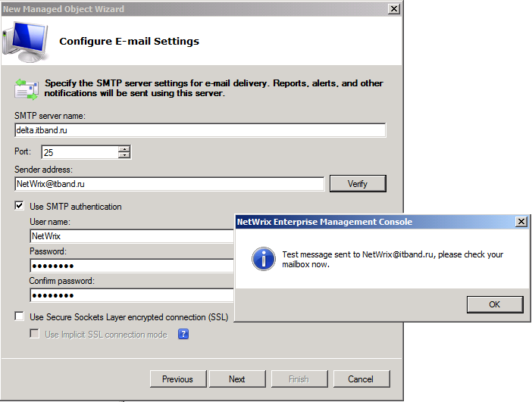Click the blue help question mark icon

183,334
